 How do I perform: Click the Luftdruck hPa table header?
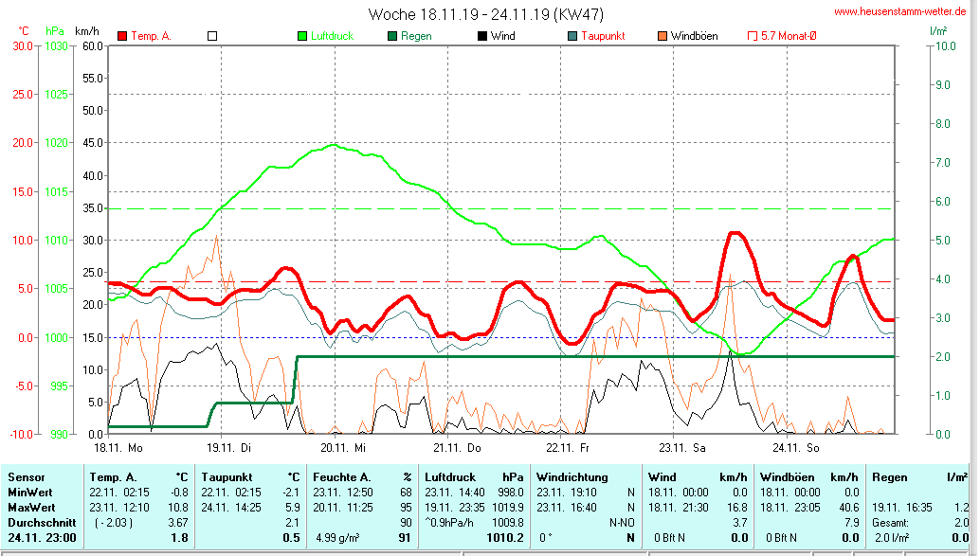(x=474, y=477)
